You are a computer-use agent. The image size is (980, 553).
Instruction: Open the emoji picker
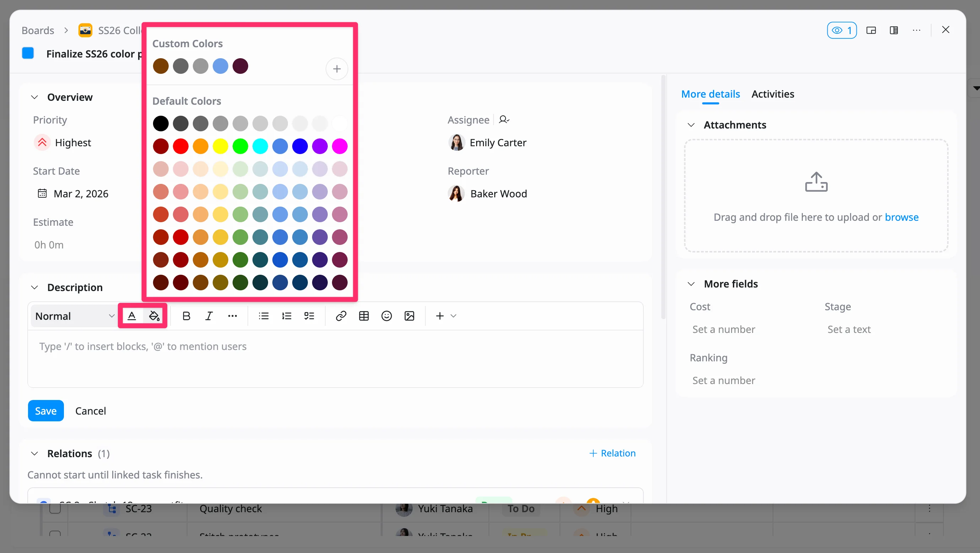click(387, 316)
